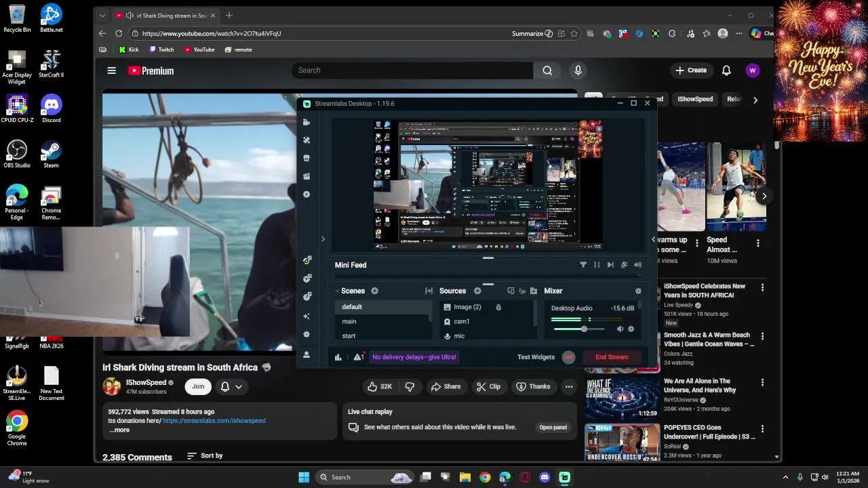Screen dimensions: 868x488
Task: Mute Desktop Audio in the Mixer
Action: coord(620,329)
